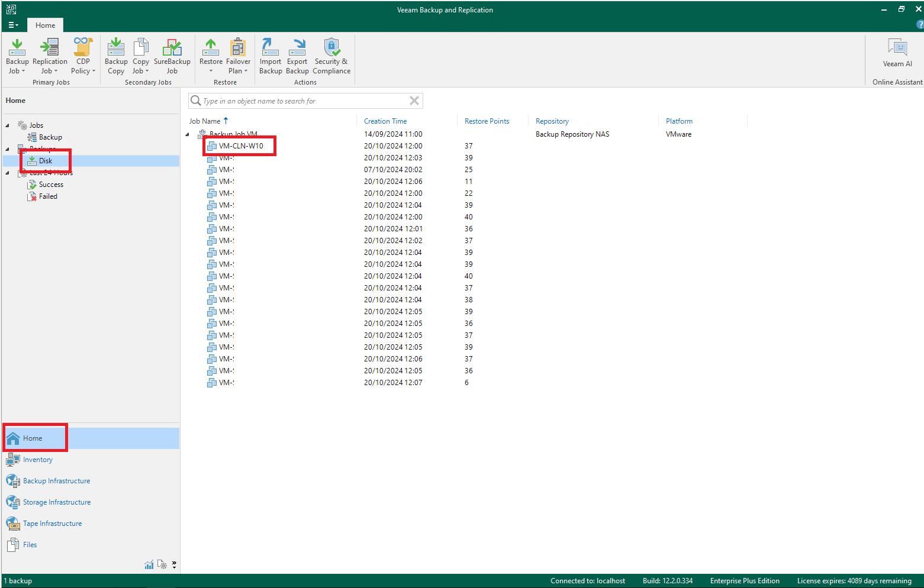
Task: Select the Disk node under Backups
Action: 46,161
